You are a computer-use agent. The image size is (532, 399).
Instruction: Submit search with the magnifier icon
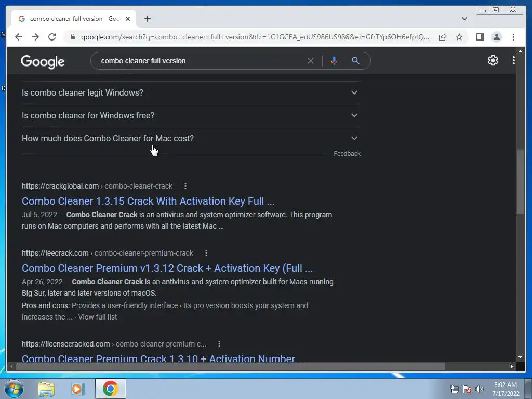(355, 61)
